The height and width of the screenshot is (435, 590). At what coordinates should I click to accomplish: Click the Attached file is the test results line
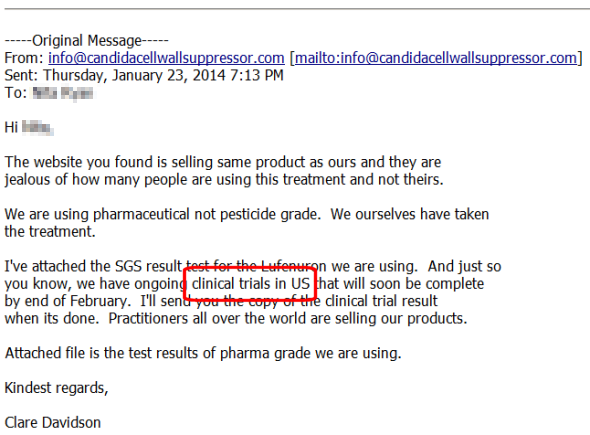203,353
